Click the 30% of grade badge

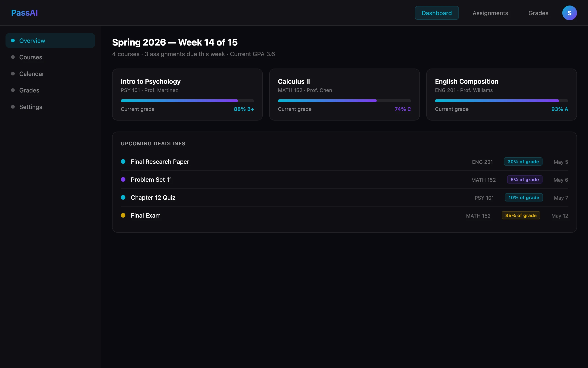523,162
